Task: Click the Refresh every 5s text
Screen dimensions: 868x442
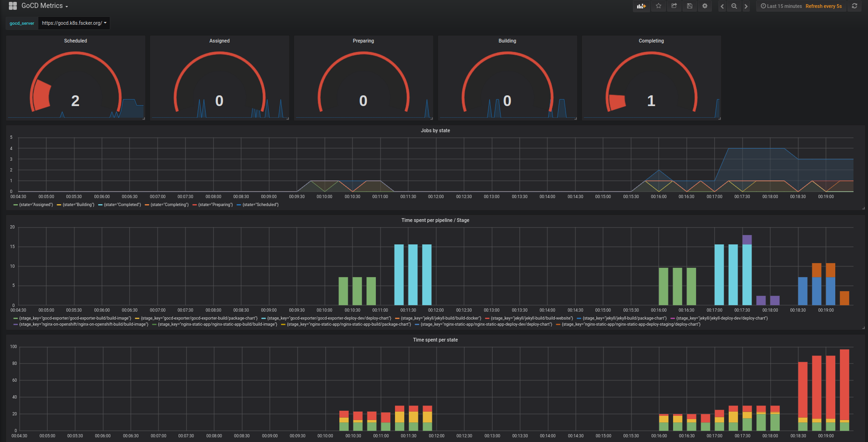Action: click(x=824, y=6)
